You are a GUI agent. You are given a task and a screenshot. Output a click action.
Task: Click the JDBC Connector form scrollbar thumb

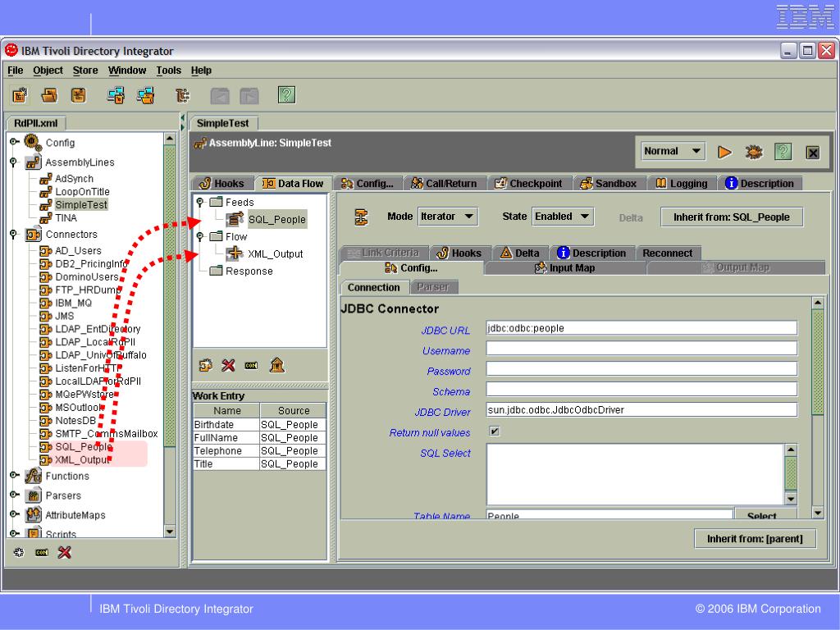818,362
